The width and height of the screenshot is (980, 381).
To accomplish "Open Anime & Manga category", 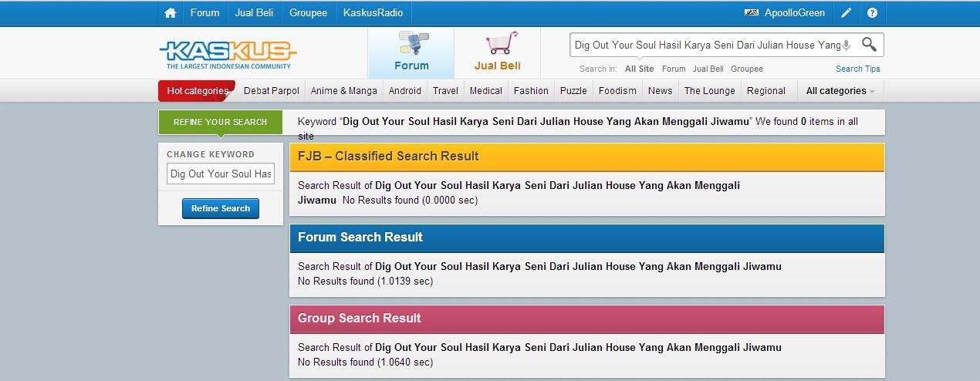I will 344,91.
